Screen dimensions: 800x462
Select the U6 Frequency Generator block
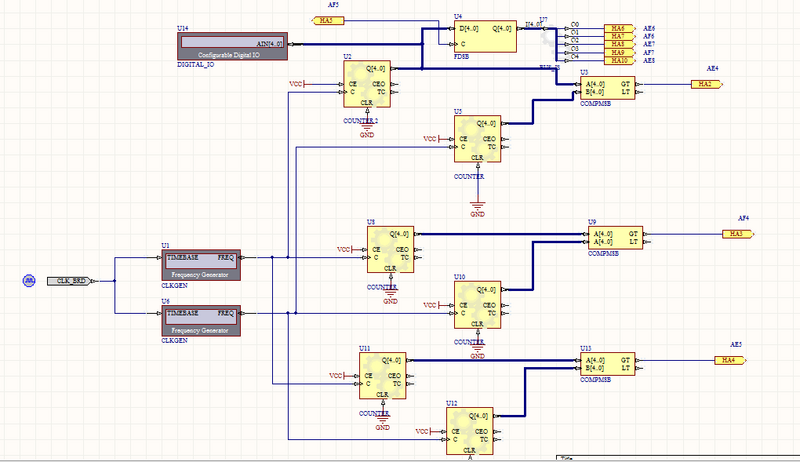pos(202,320)
